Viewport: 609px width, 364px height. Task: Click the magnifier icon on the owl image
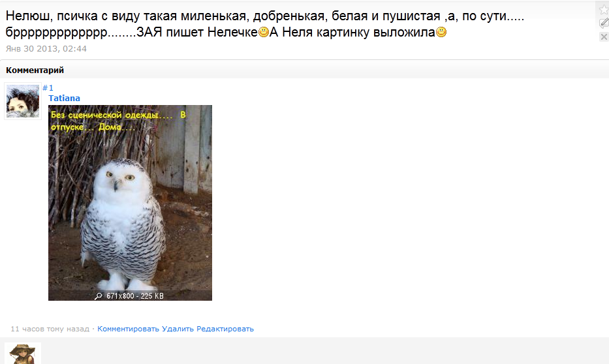[x=99, y=296]
